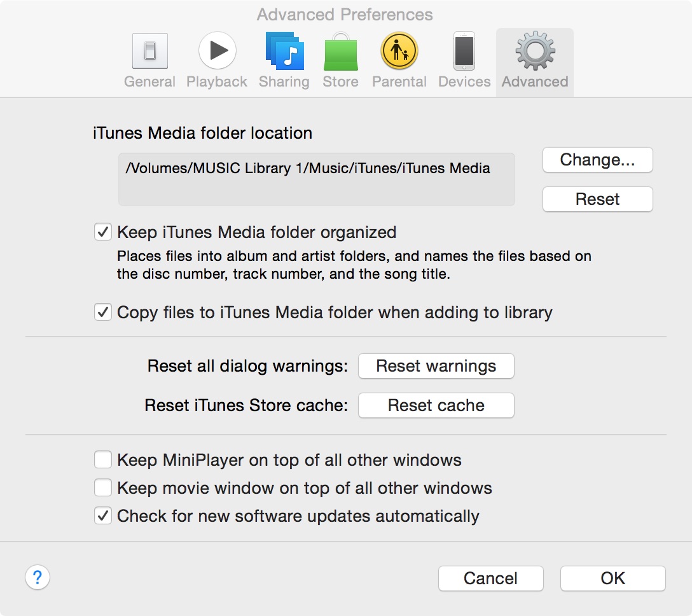Screen dimensions: 692x616
Task: Select the Advanced gear icon
Action: pos(535,51)
